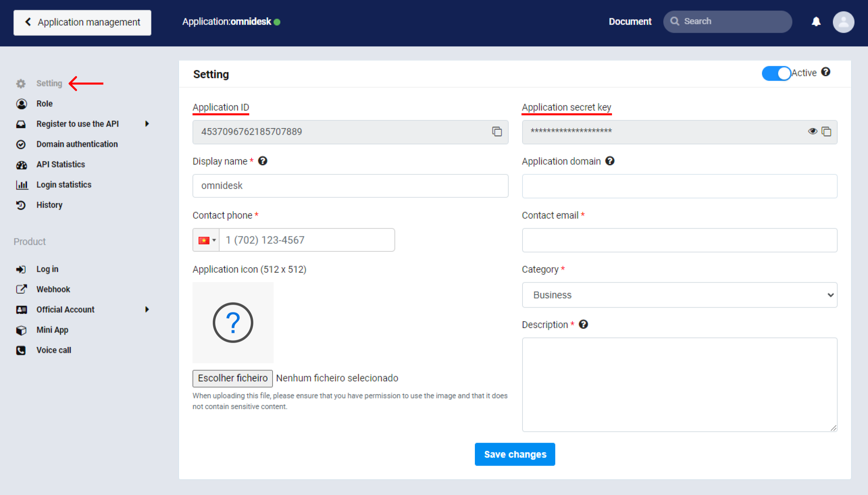Open the Category dropdown showing Business
868x495 pixels.
coord(679,295)
